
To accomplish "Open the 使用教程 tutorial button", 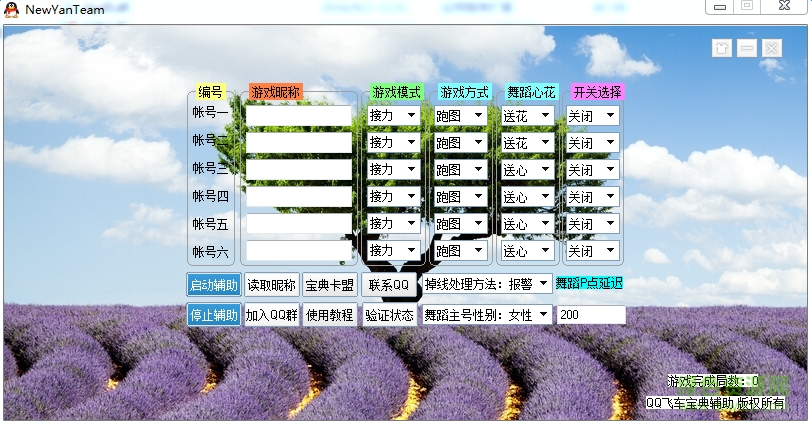I will pyautogui.click(x=329, y=315).
